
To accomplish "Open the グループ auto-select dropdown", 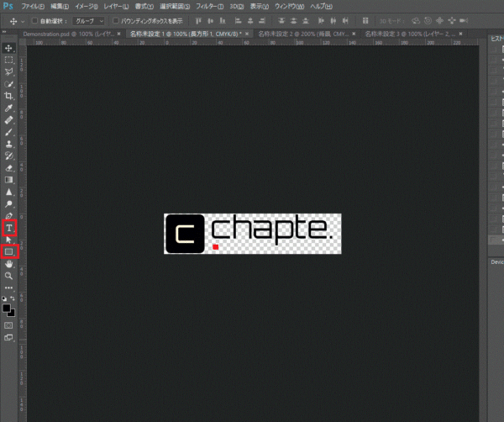I will pyautogui.click(x=88, y=21).
